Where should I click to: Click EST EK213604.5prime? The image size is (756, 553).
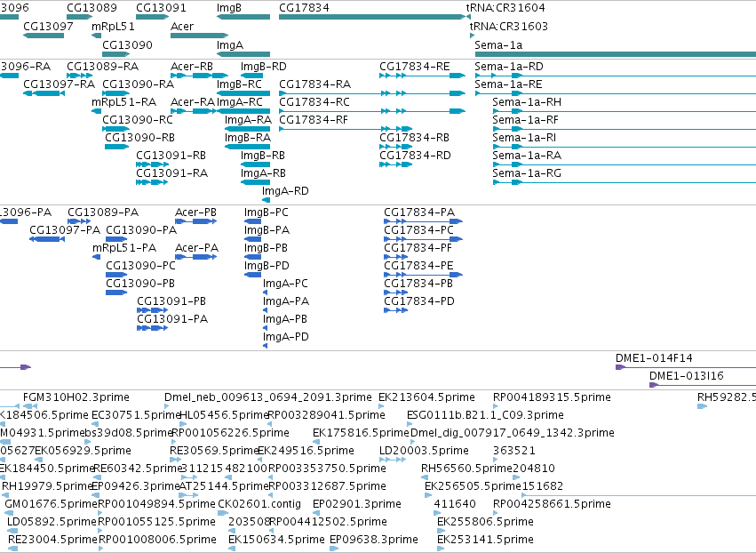(x=426, y=397)
